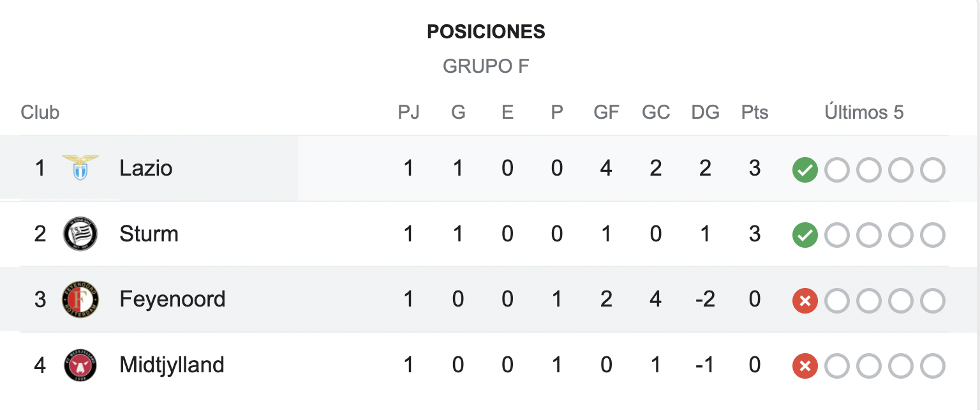Click the Últimos 5 column header
The image size is (980, 410).
pyautogui.click(x=864, y=112)
